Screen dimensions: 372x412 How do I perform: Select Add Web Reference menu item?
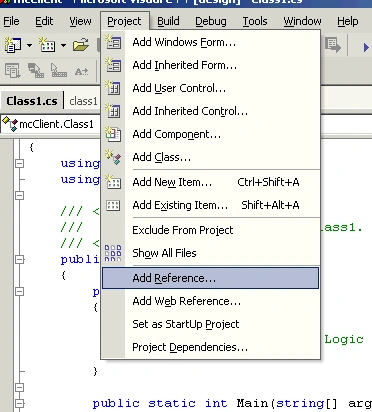[211, 301]
